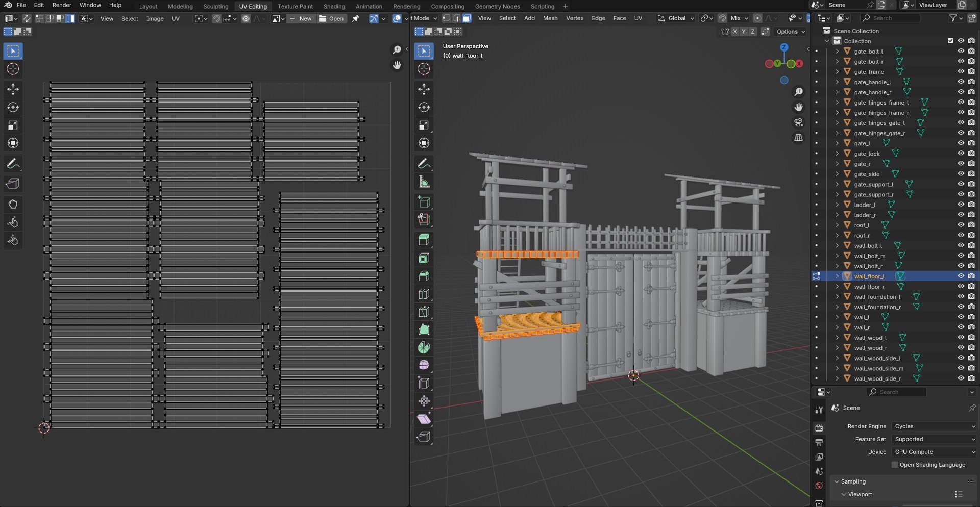Select the Poly Build tool
Screen dimensions: 980x507
[x=424, y=329]
